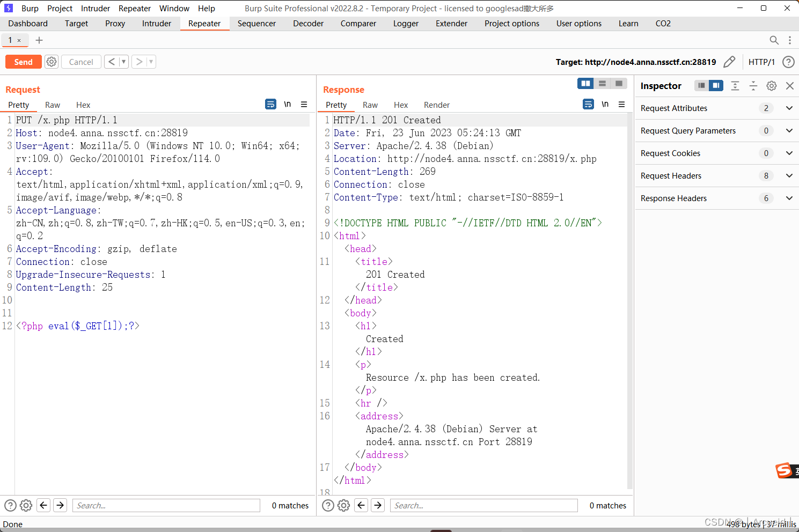
Task: Select side-by-side request/response layout
Action: pos(585,83)
